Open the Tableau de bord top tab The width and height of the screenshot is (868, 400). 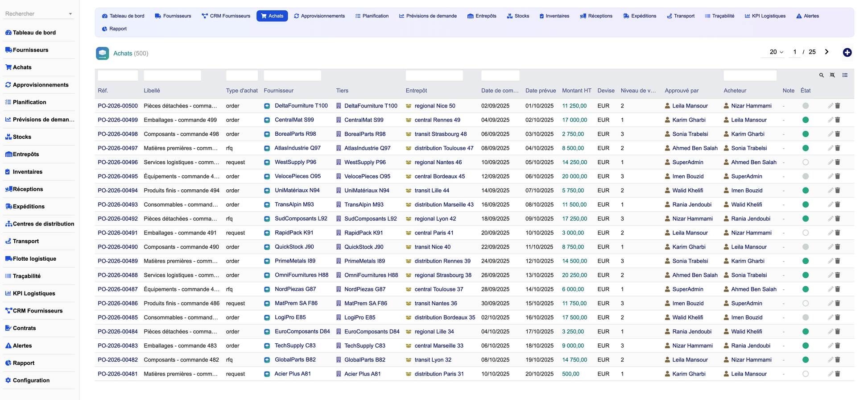click(x=123, y=16)
